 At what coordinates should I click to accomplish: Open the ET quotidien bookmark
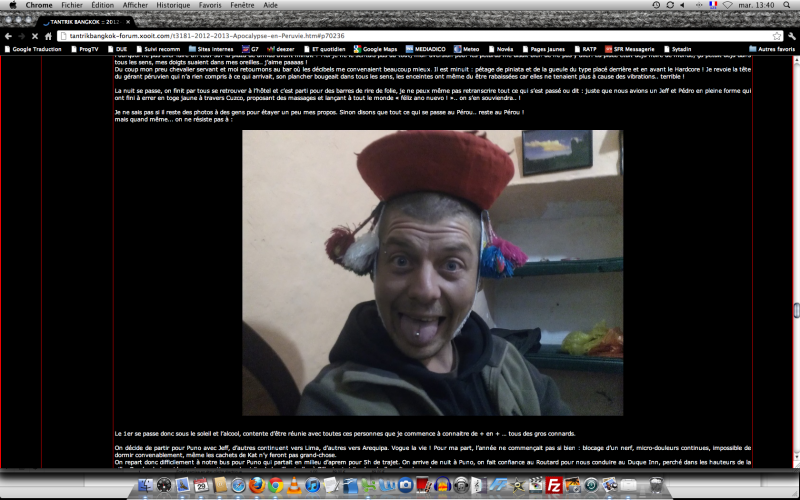click(324, 49)
